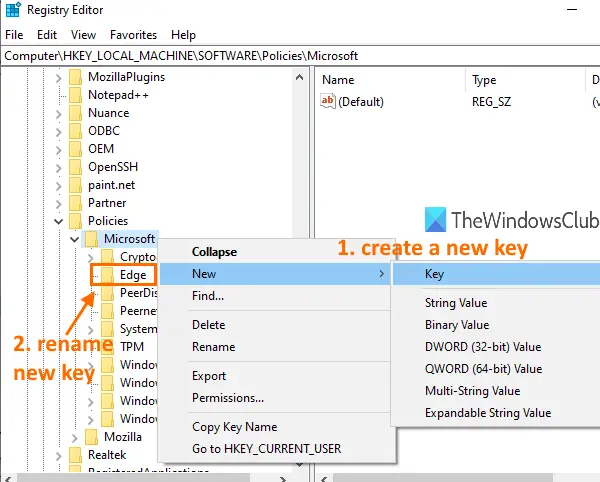This screenshot has height=482, width=600.
Task: Select the Nuance folder icon
Action: [75, 113]
